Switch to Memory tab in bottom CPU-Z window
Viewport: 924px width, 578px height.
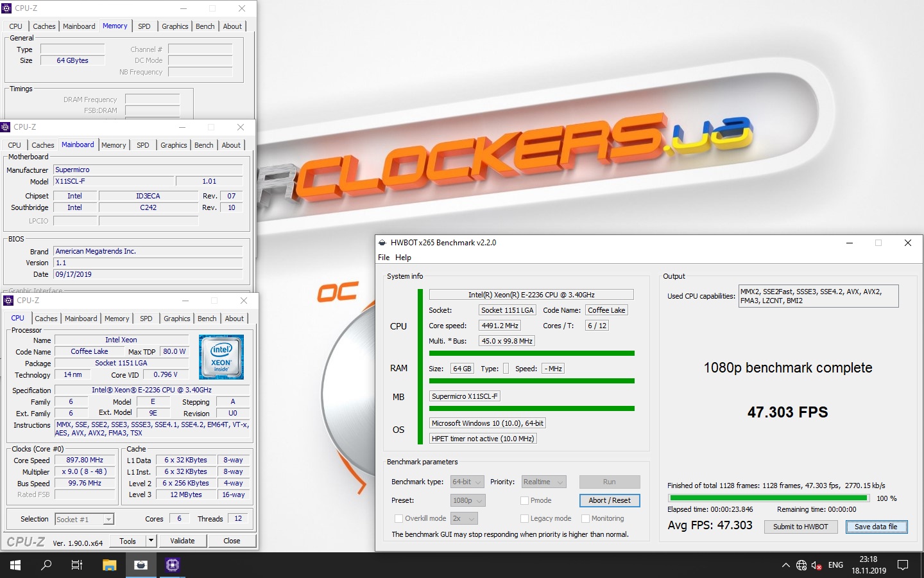tap(117, 319)
